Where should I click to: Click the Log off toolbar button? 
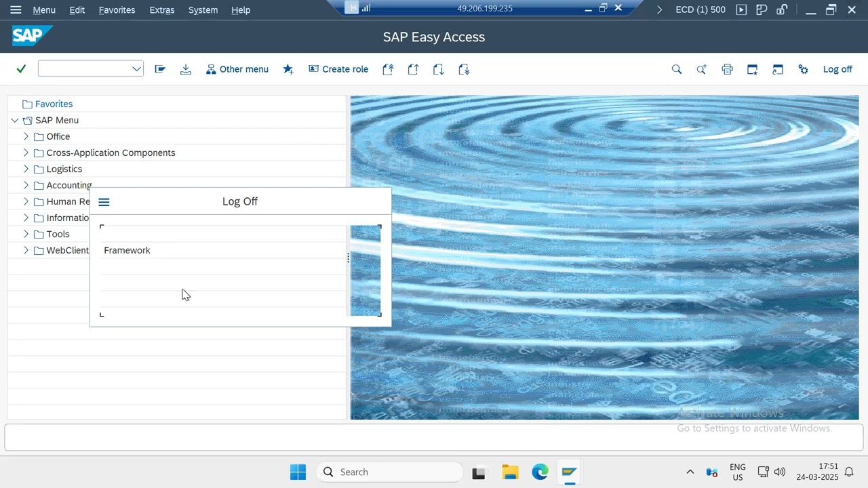pyautogui.click(x=837, y=69)
